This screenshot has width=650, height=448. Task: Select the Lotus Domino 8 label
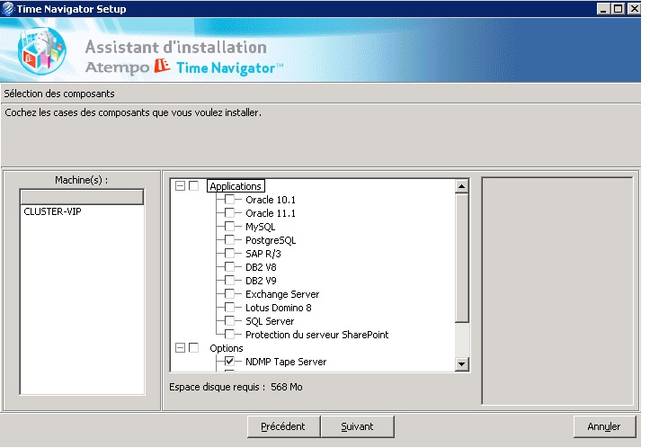(278, 308)
